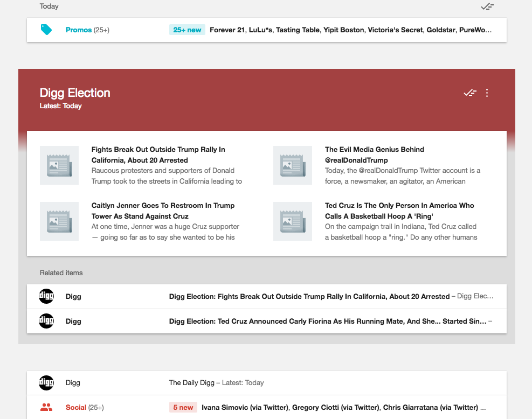532x419 pixels.
Task: Expand the Social bundle
Action: 267,407
